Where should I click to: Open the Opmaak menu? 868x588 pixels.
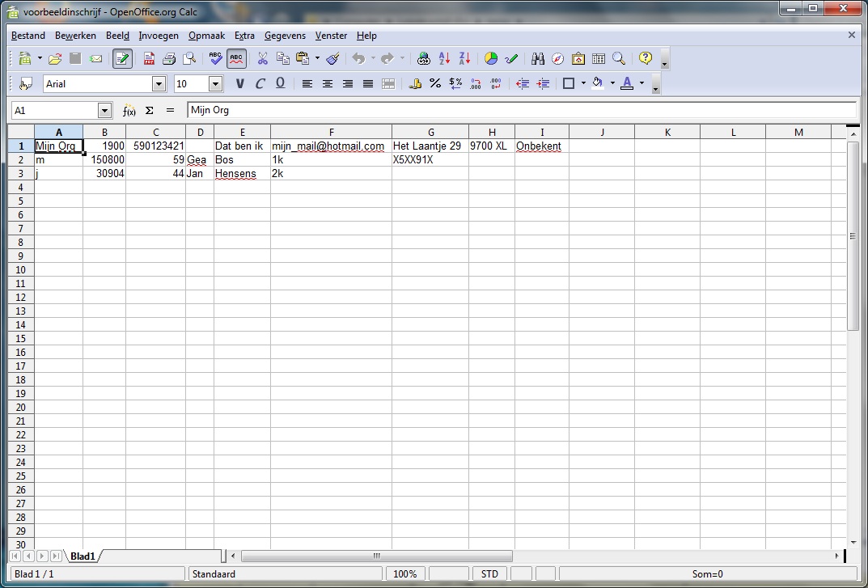pos(206,36)
